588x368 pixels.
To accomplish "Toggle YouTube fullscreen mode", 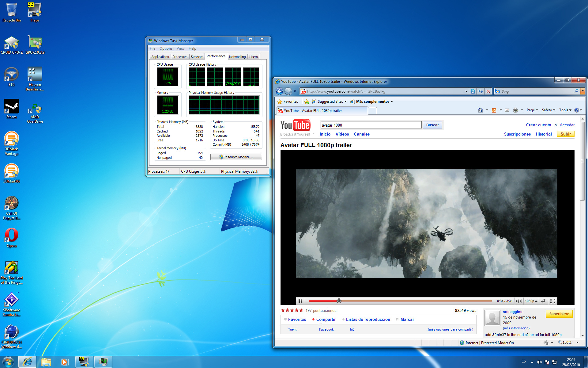I will (x=552, y=301).
